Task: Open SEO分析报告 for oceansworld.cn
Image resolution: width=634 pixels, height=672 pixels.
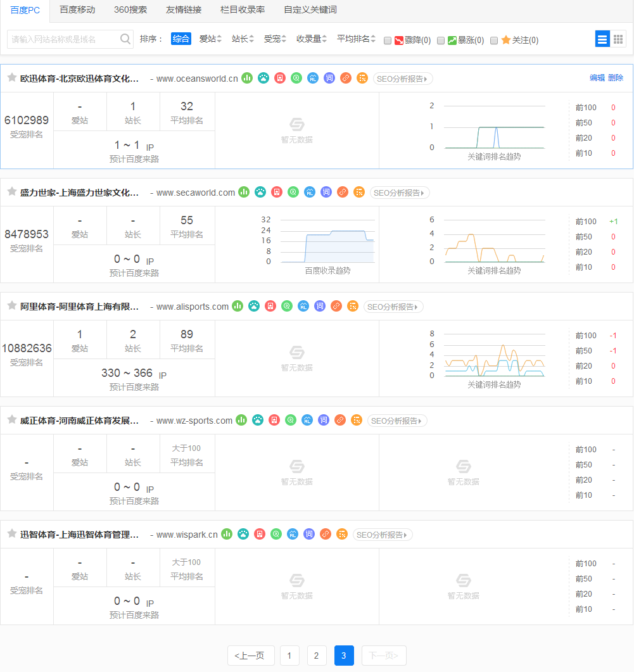Action: [x=403, y=79]
